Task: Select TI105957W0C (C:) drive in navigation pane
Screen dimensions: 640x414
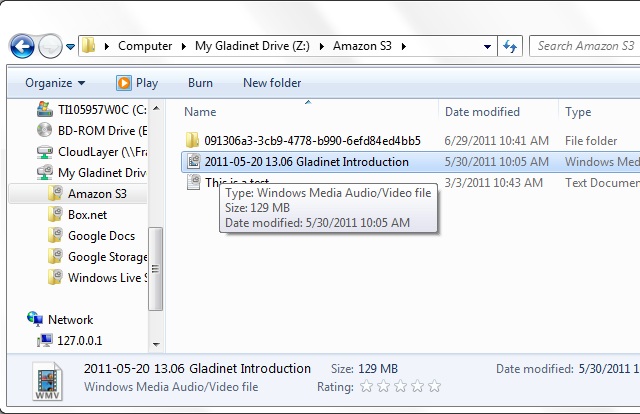Action: coord(102,109)
